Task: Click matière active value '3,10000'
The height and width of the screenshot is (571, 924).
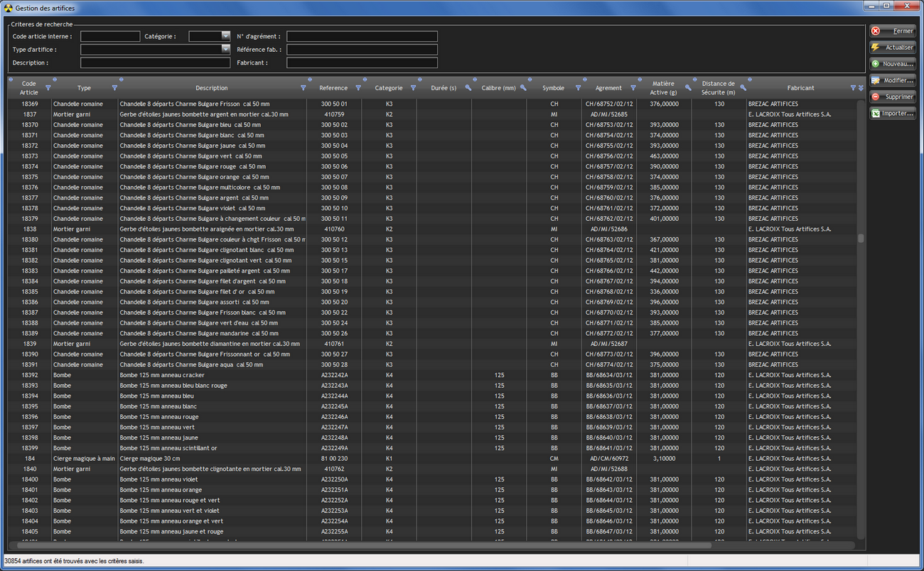Action: 664,459
